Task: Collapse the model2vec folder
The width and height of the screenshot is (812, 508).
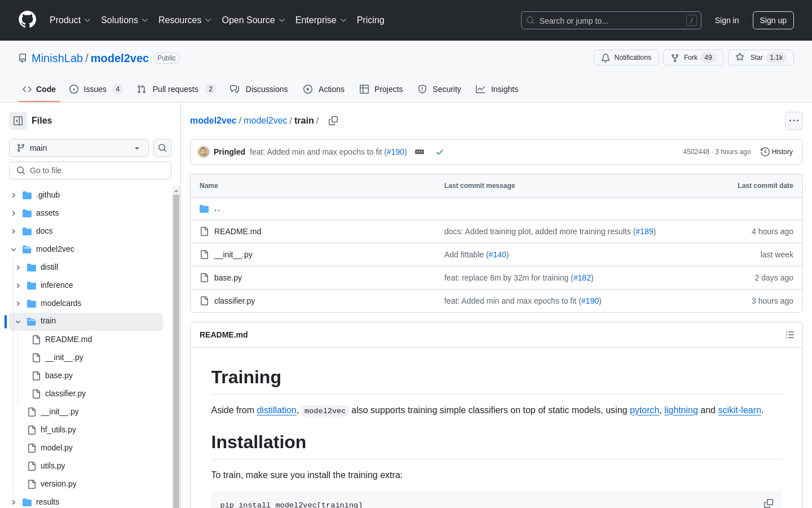Action: (14, 249)
